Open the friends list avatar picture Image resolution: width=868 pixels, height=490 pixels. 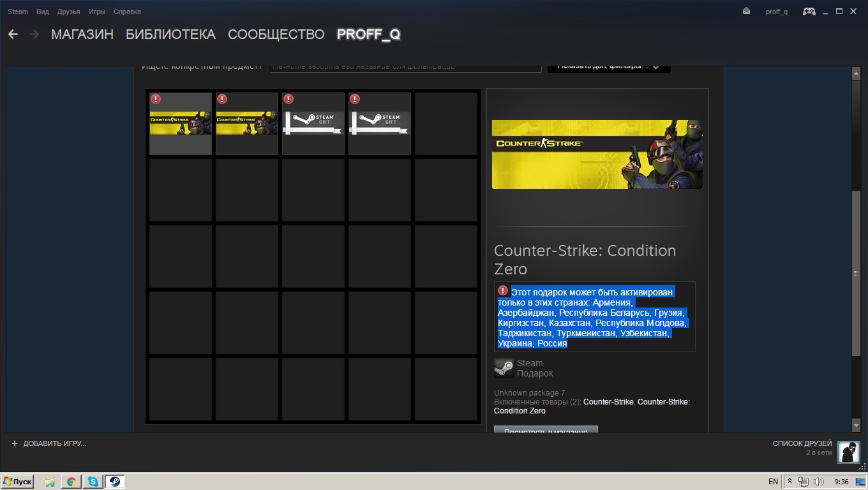click(x=848, y=452)
